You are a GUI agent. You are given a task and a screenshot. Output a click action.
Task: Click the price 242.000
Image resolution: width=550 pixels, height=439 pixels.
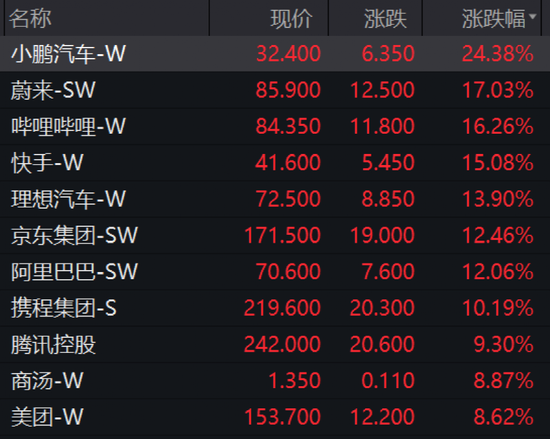282,344
